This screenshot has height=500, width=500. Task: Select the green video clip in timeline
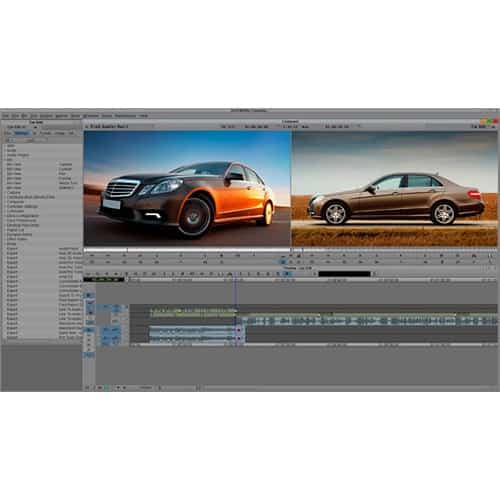coord(193,313)
